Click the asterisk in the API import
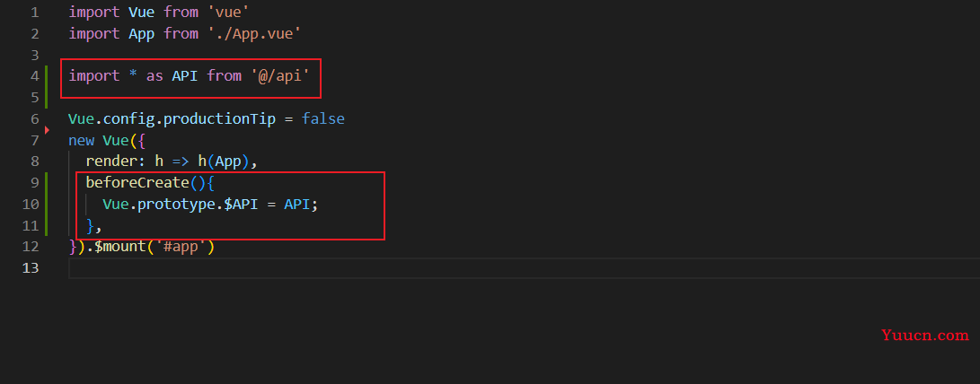 (x=133, y=76)
